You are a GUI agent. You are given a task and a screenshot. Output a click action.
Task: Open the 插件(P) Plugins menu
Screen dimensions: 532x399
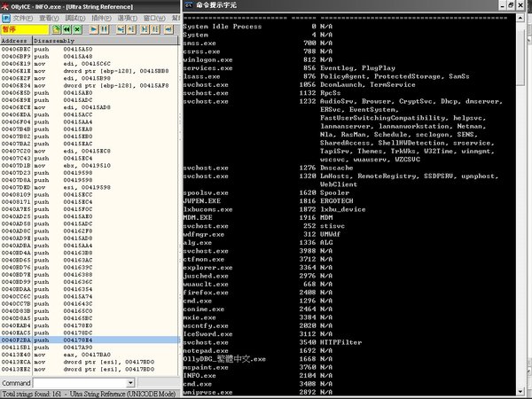click(99, 17)
